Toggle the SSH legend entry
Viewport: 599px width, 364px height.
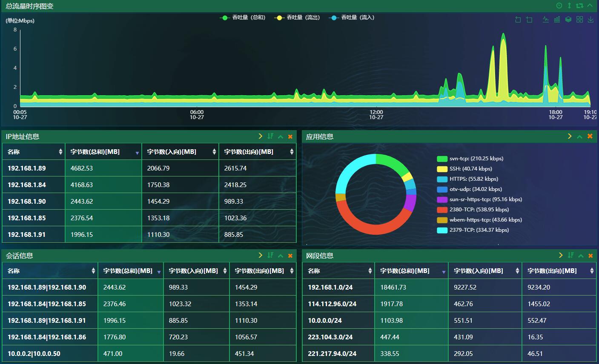tap(464, 169)
